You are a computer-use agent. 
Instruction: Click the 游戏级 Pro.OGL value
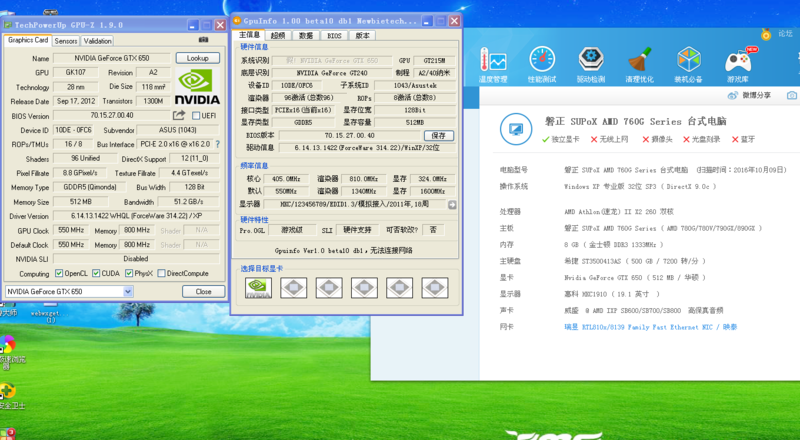click(292, 230)
